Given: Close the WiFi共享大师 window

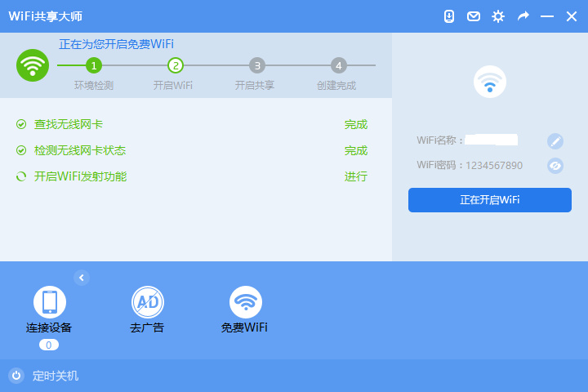Looking at the screenshot, I should [x=572, y=16].
